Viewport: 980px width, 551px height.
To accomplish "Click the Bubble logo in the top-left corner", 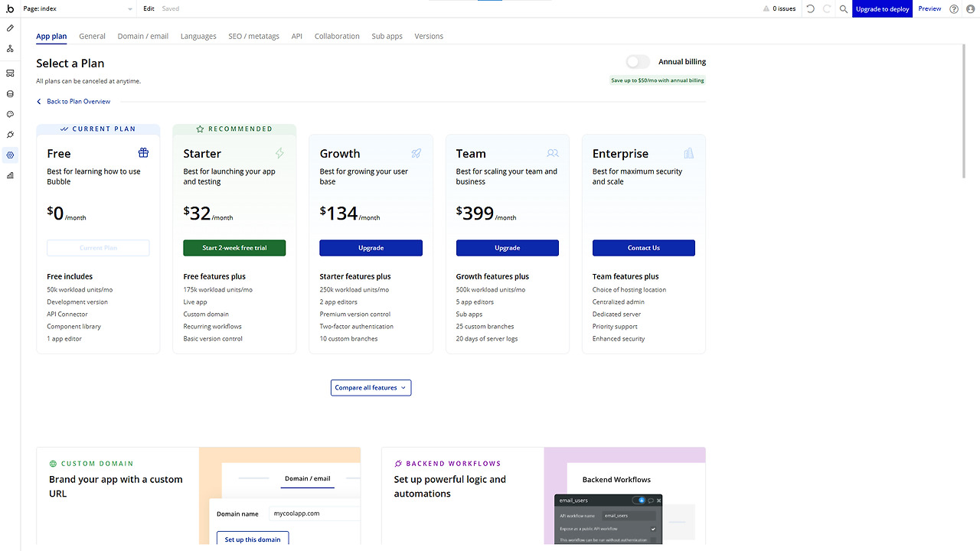I will tap(10, 8).
